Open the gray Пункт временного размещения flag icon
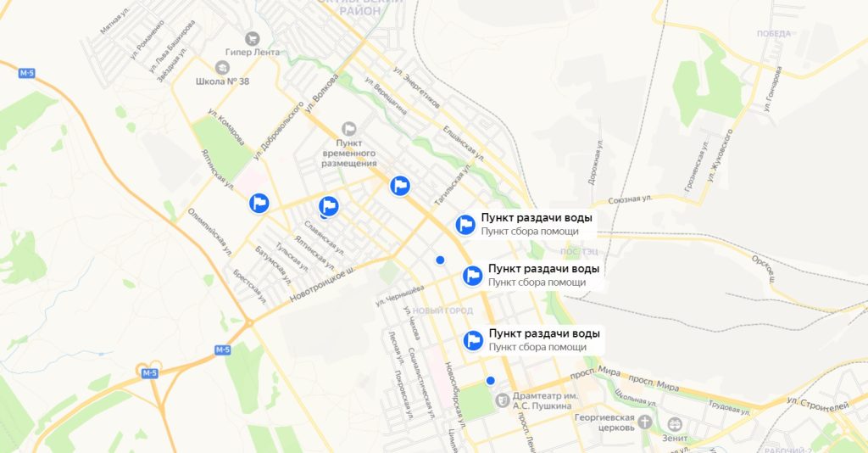Screen dimensions: 868x453 coord(348,129)
